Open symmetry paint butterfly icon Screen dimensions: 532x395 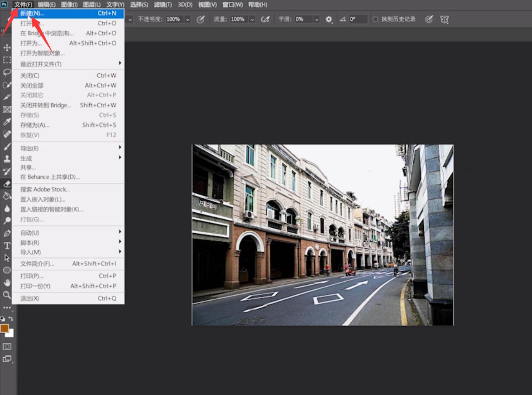[444, 19]
